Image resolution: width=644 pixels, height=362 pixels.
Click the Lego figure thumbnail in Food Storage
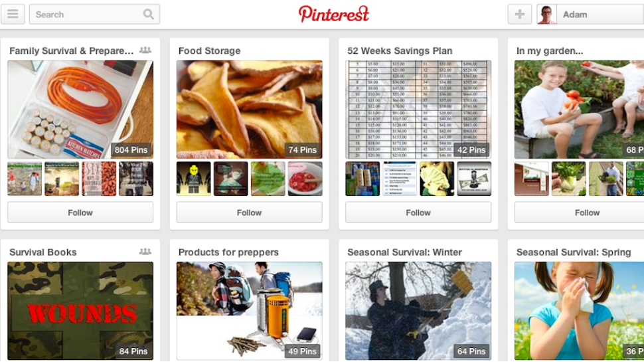pos(193,178)
